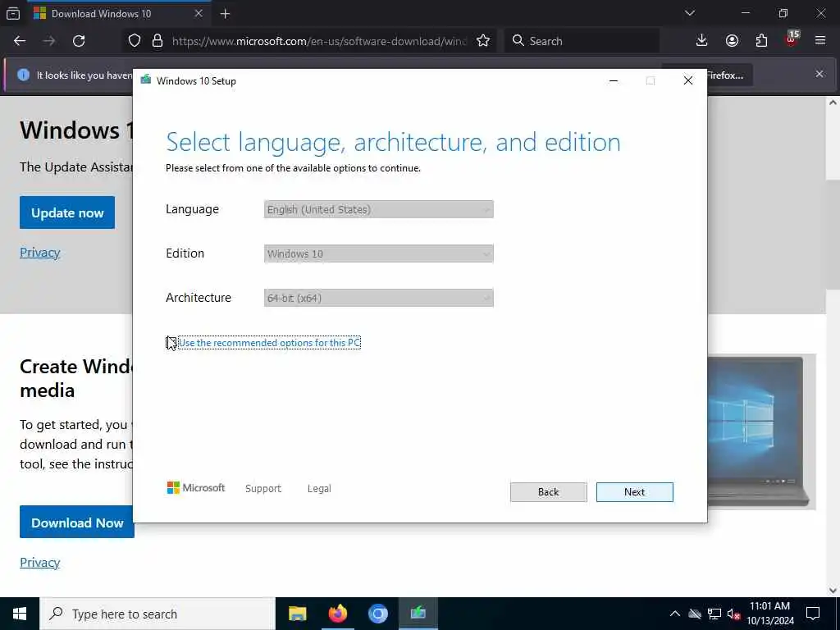List all tabs with the chevron
Image resolution: width=840 pixels, height=630 pixels.
tap(690, 13)
